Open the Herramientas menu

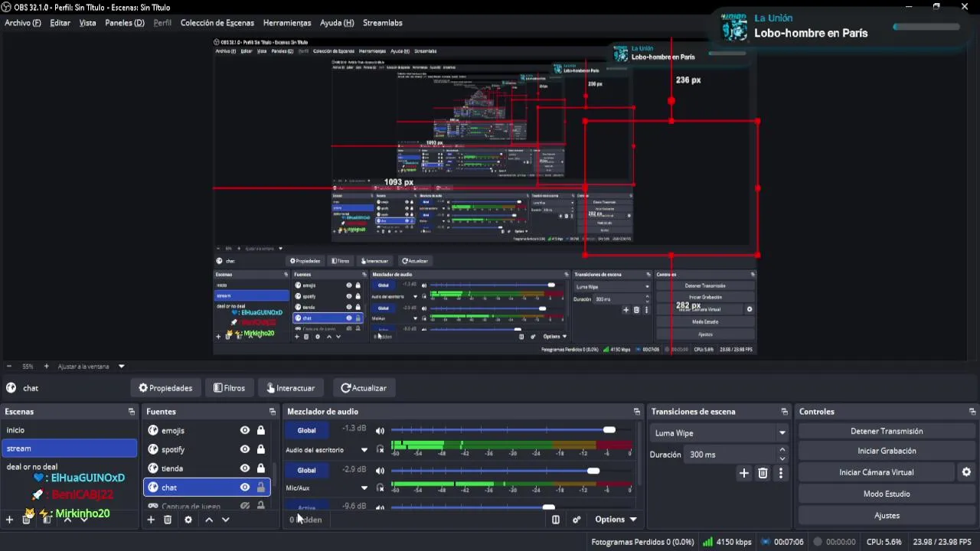tap(287, 23)
